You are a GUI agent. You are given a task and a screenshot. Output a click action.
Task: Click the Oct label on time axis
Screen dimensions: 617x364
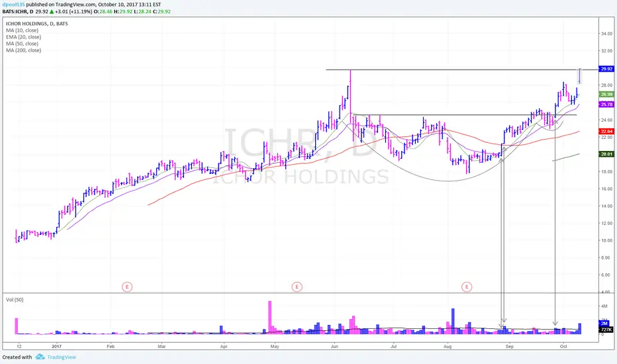pyautogui.click(x=563, y=347)
